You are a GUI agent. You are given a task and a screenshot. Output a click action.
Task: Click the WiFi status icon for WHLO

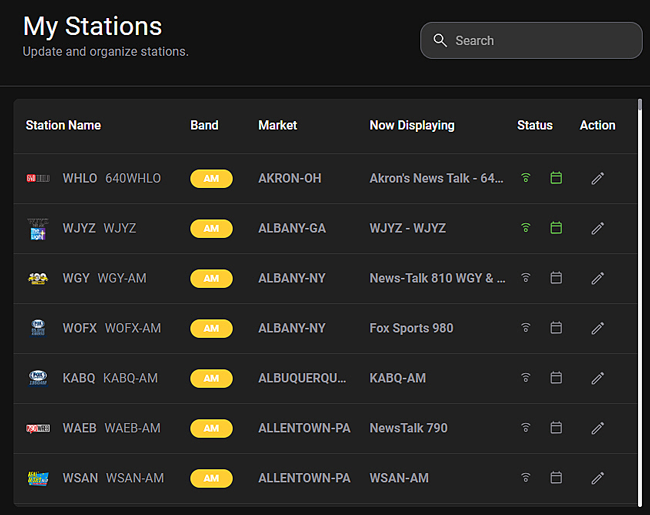pyautogui.click(x=525, y=178)
